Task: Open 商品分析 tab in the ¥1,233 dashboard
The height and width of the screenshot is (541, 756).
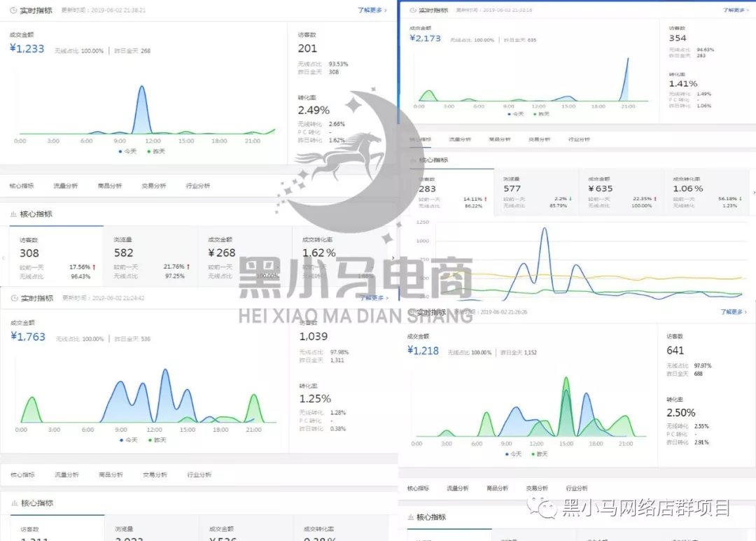Action: (110, 185)
